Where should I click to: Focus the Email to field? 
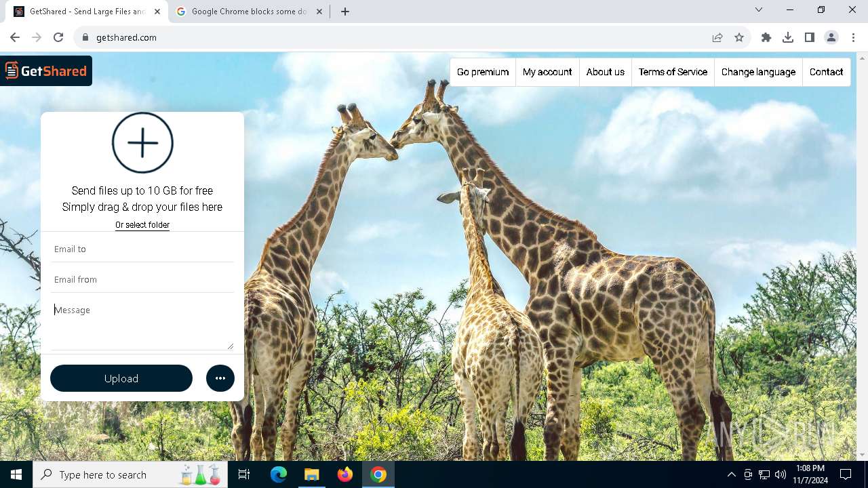(x=142, y=249)
